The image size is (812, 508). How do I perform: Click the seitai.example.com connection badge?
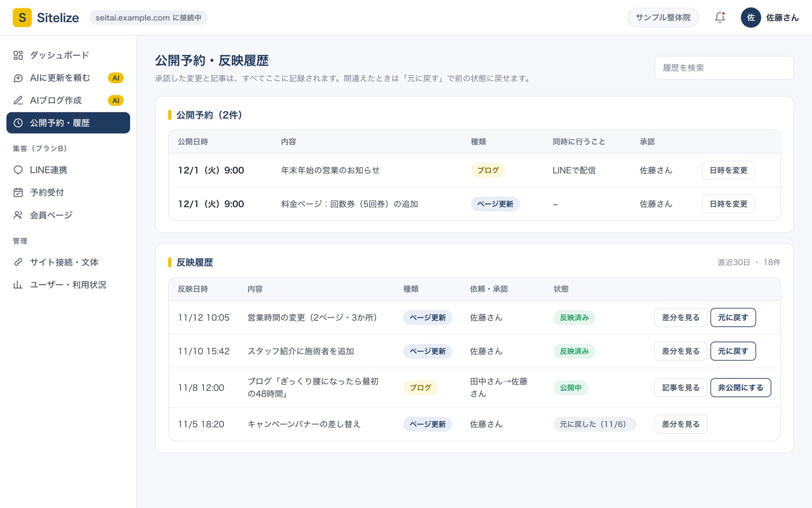(148, 18)
